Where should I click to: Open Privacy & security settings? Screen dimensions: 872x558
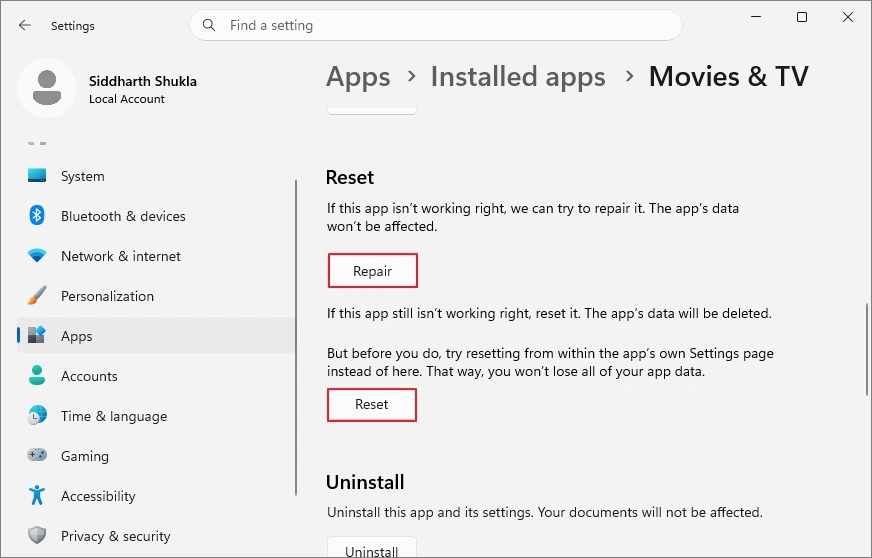(156, 536)
